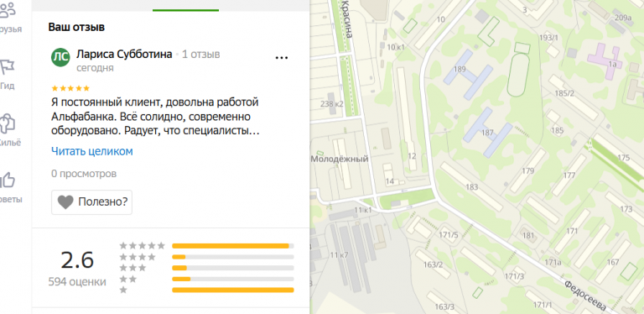Click building 187 on the map
This screenshot has width=644, height=314.
(487, 133)
